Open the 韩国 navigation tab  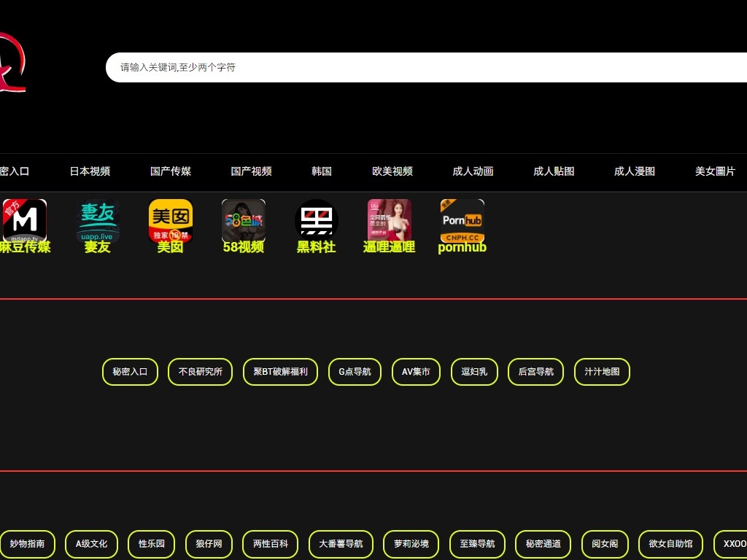322,171
